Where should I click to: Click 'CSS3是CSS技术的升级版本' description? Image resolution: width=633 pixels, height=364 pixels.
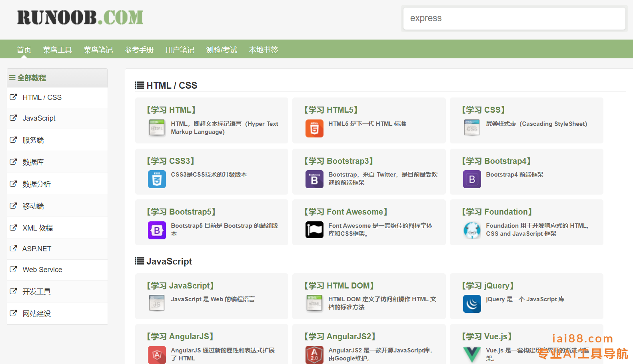point(209,175)
